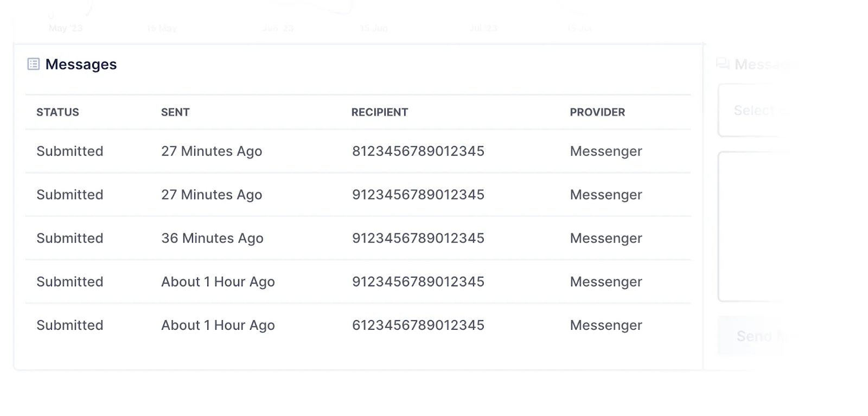This screenshot has width=868, height=416.
Task: Click the May '23 label on the chart
Action: pos(65,28)
